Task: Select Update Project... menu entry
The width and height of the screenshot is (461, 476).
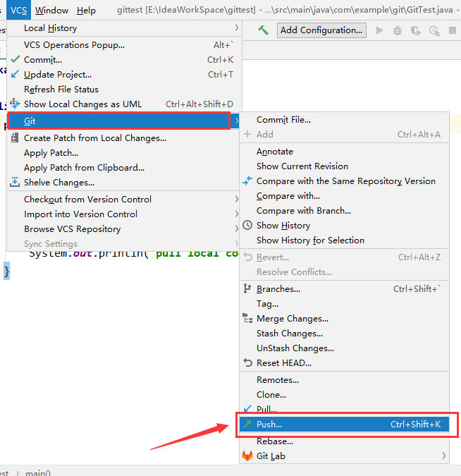Action: click(124, 74)
